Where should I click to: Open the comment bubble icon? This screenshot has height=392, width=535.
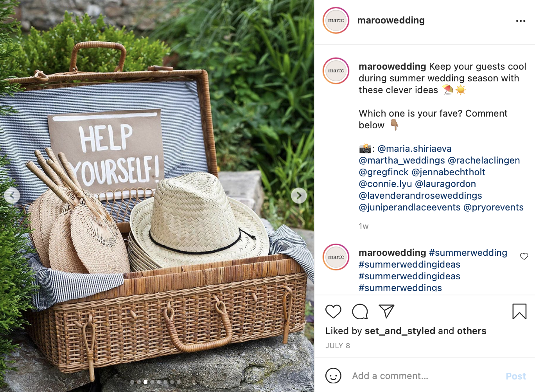pyautogui.click(x=360, y=311)
